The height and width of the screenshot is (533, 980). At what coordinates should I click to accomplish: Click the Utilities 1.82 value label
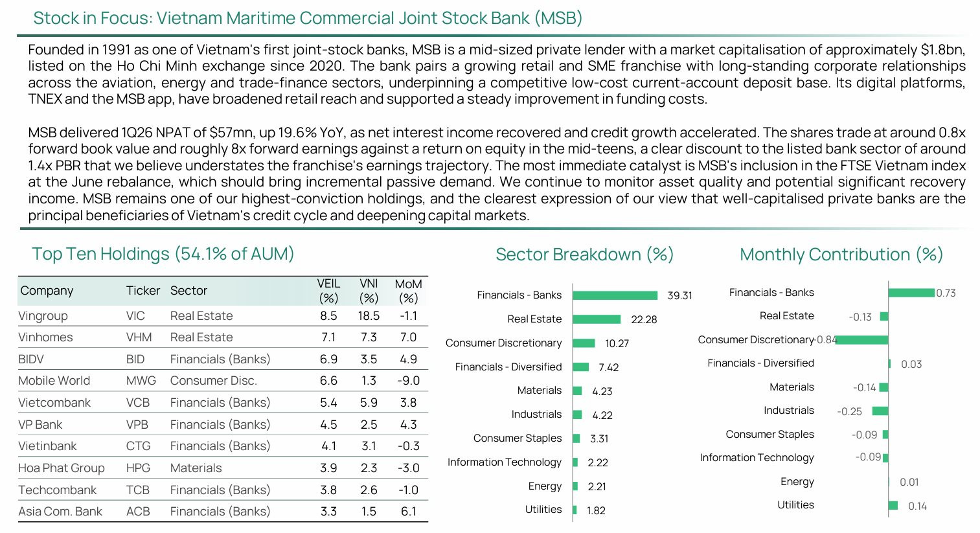596,510
